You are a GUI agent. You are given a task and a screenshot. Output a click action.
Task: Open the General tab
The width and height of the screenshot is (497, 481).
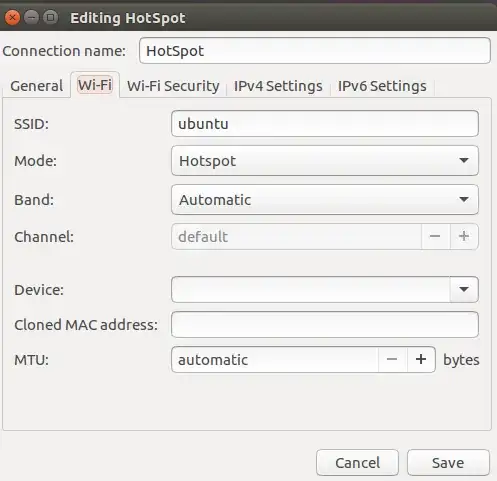pyautogui.click(x=37, y=86)
